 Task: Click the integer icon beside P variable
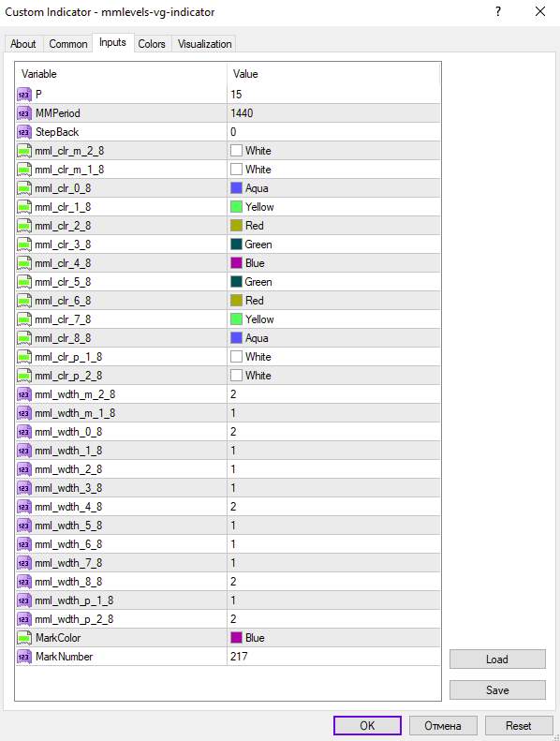point(24,95)
